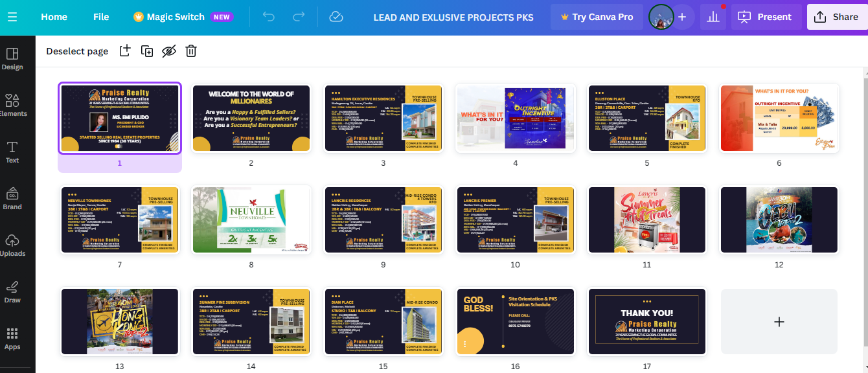
Task: Select page 16 God Bless thumbnail
Action: click(516, 321)
